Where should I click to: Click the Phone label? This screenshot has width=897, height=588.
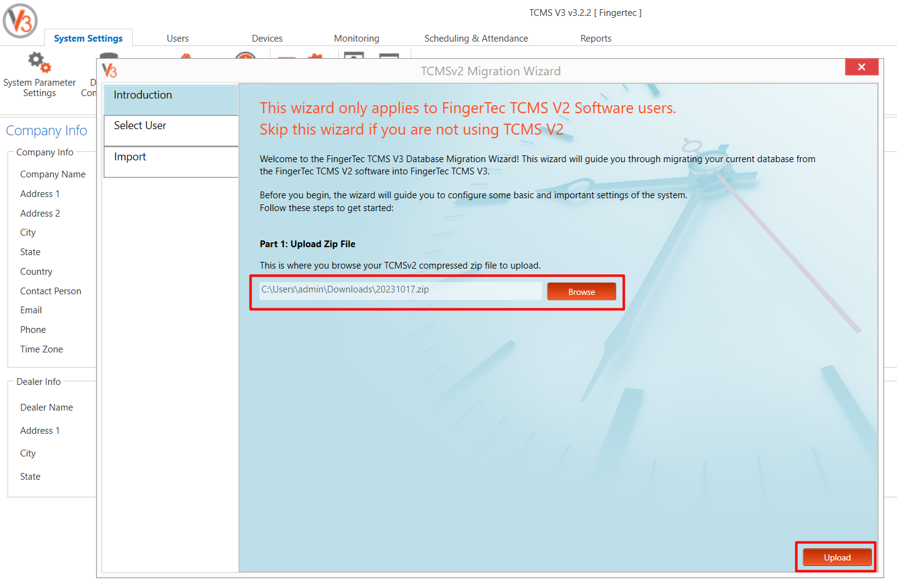coord(33,330)
